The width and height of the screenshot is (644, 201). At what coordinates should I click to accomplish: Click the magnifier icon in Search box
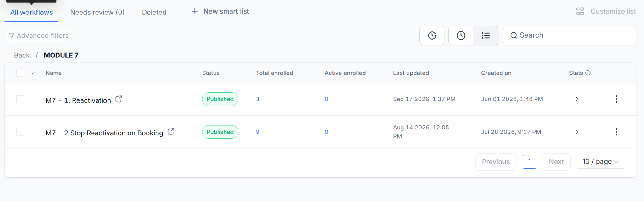(514, 35)
